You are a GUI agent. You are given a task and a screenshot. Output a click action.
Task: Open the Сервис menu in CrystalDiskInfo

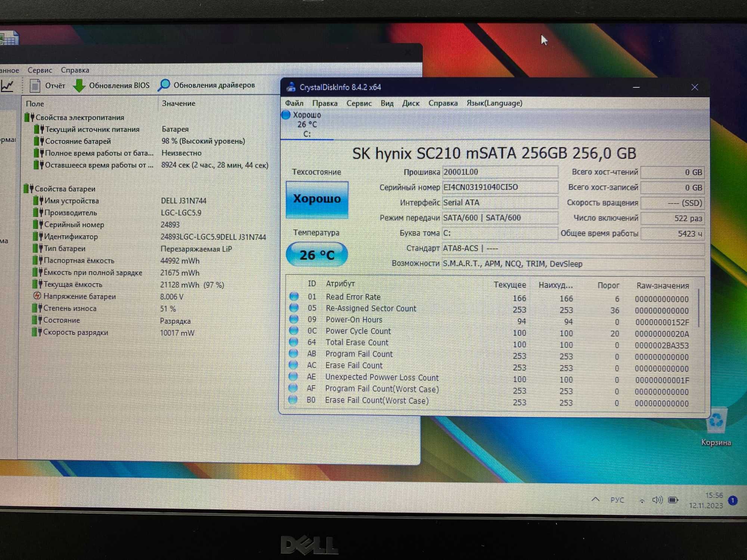pos(359,103)
